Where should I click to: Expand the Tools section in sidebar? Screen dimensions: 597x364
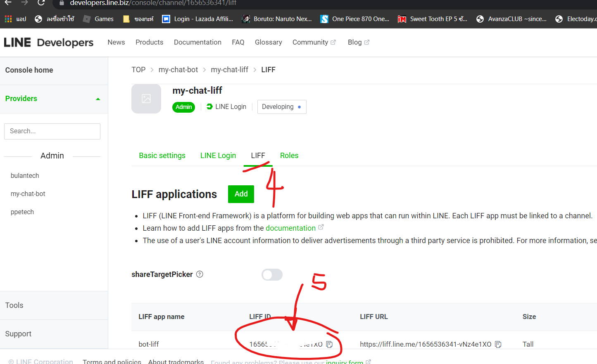click(x=14, y=305)
